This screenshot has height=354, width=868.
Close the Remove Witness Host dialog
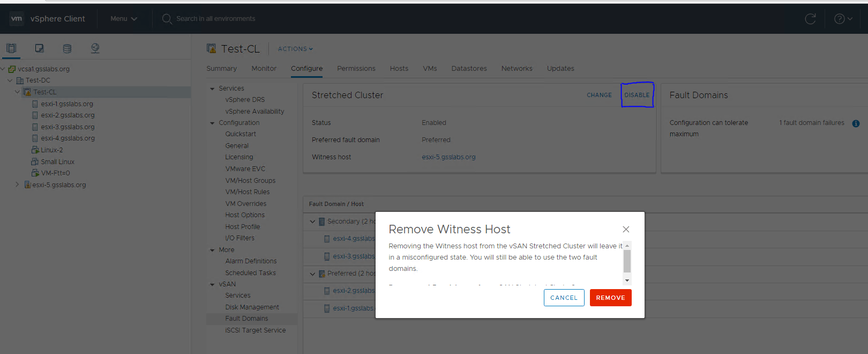tap(626, 229)
